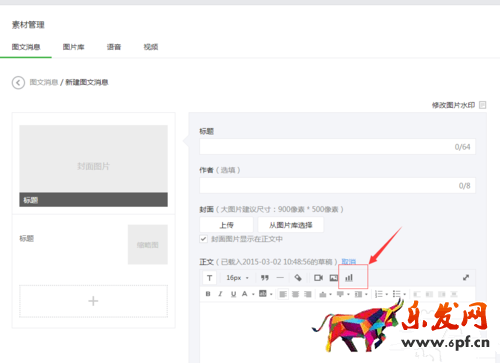Click the clear formatting eraser icon
The height and width of the screenshot is (363, 500).
[x=298, y=278]
